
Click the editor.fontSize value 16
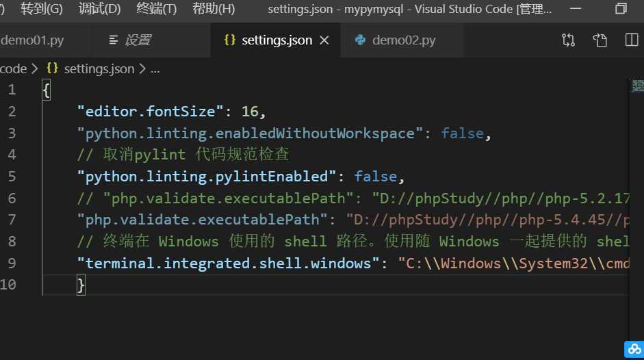point(250,111)
